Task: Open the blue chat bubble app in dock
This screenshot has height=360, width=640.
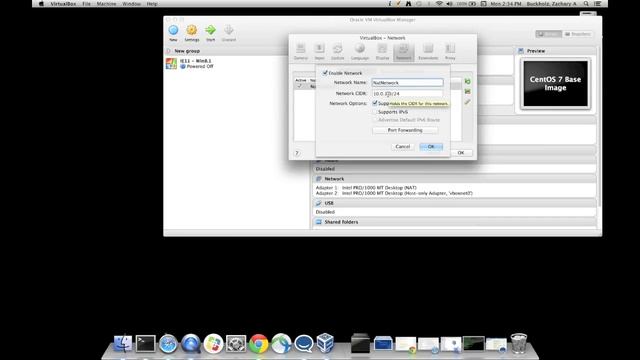Action: 304,344
